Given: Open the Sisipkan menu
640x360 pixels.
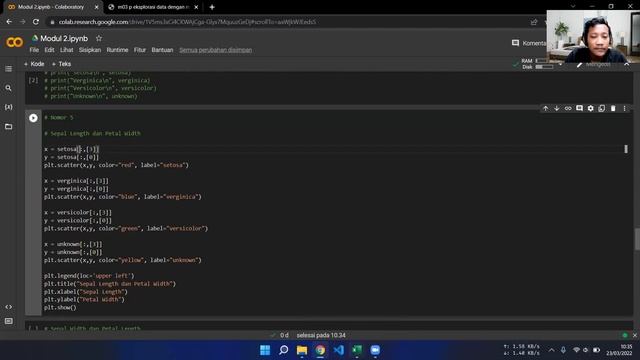Looking at the screenshot, I should point(90,50).
